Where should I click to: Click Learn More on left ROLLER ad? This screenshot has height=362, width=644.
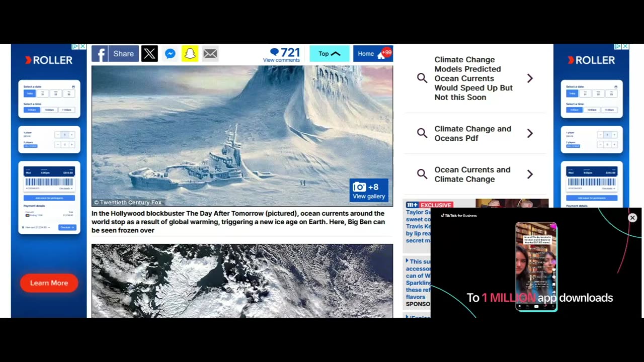(x=49, y=283)
